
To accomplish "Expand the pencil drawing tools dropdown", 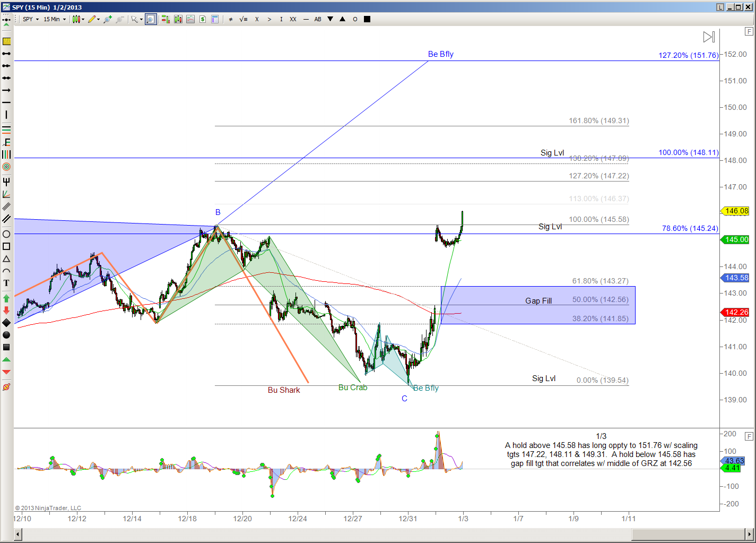I will (x=94, y=19).
